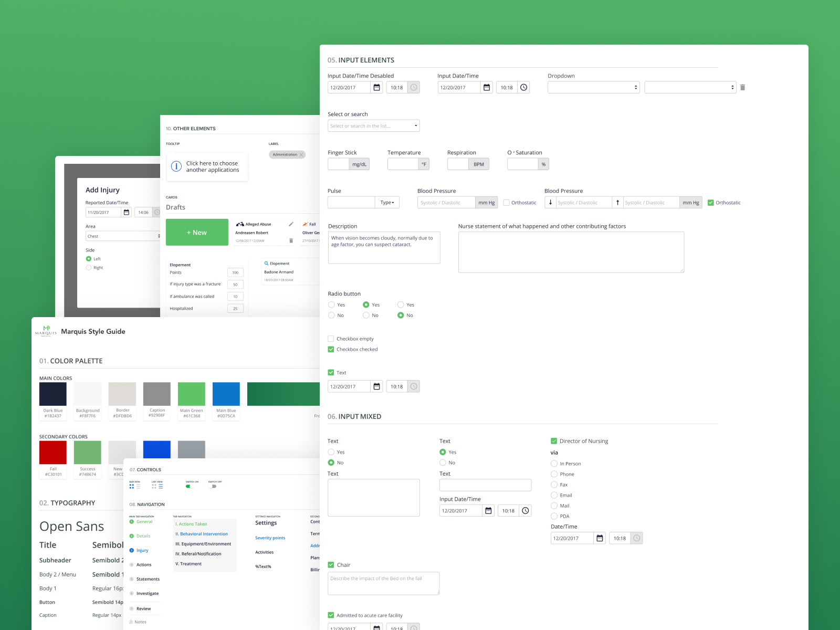The image size is (840, 630).
Task: Turn off the Switch On toggle
Action: [190, 486]
